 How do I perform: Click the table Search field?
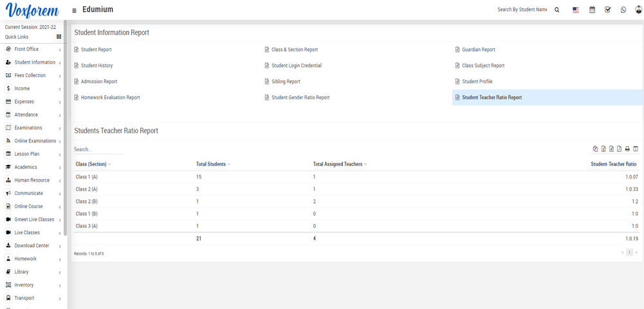(x=98, y=149)
